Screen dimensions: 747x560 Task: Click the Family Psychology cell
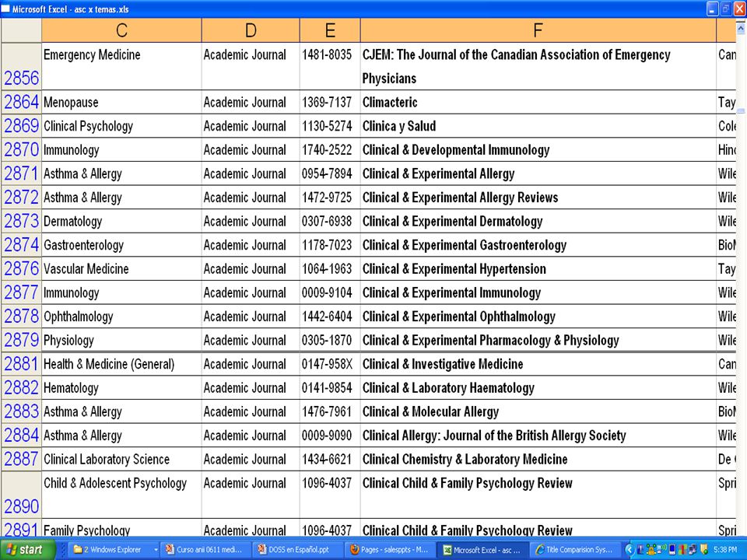(121, 529)
